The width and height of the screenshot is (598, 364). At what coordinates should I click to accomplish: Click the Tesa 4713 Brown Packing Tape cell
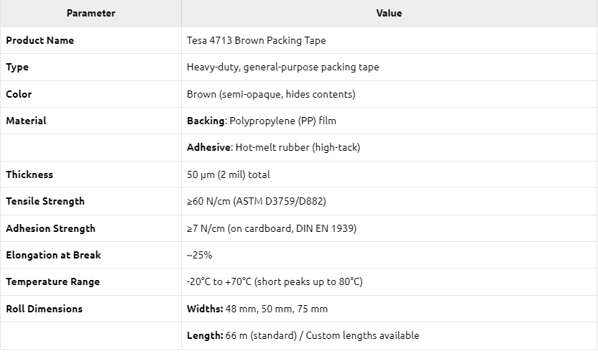[x=389, y=40]
